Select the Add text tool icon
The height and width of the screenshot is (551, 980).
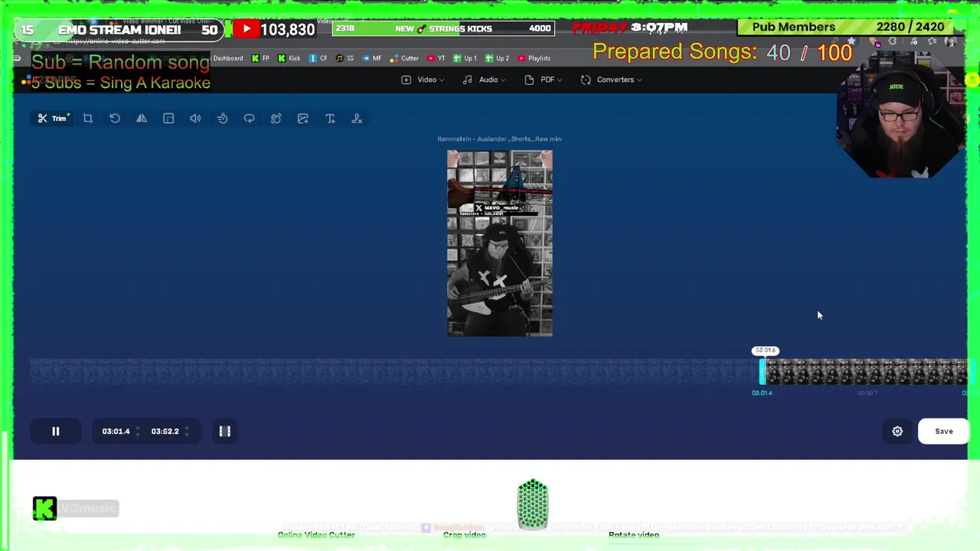[330, 119]
